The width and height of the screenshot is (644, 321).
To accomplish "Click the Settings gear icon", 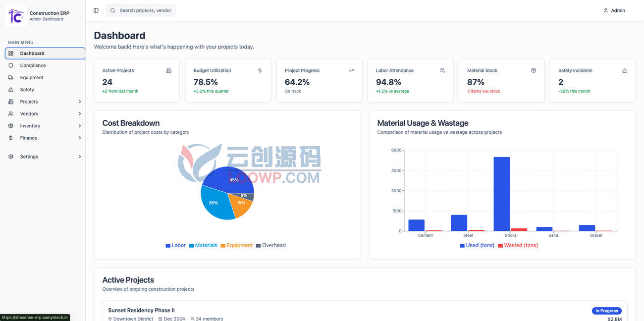I will 11,157.
